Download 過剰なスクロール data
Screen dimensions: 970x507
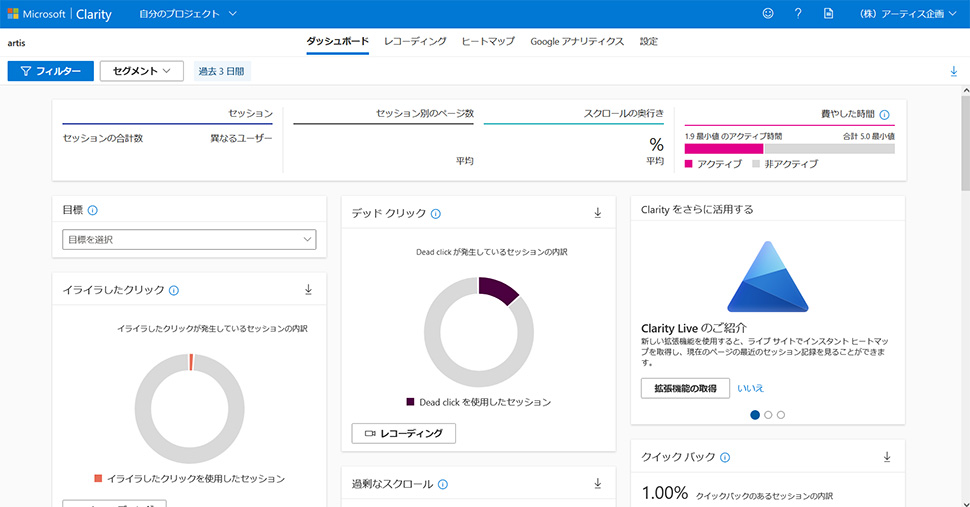click(x=598, y=484)
